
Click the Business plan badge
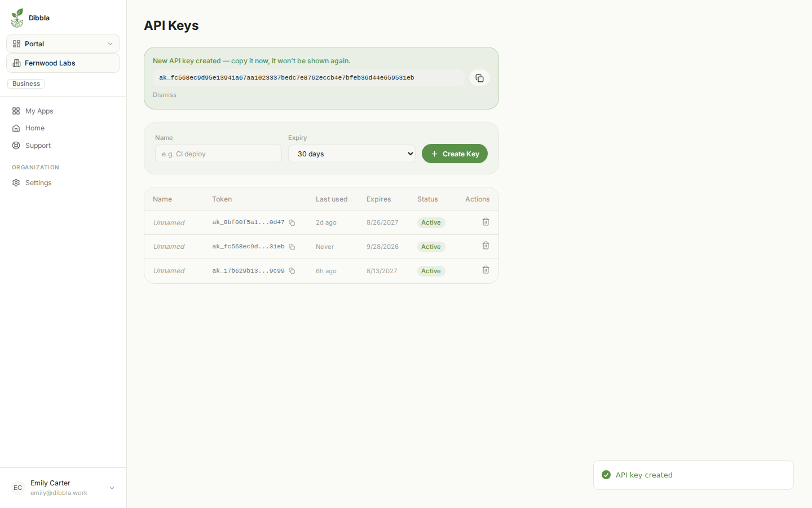click(26, 84)
